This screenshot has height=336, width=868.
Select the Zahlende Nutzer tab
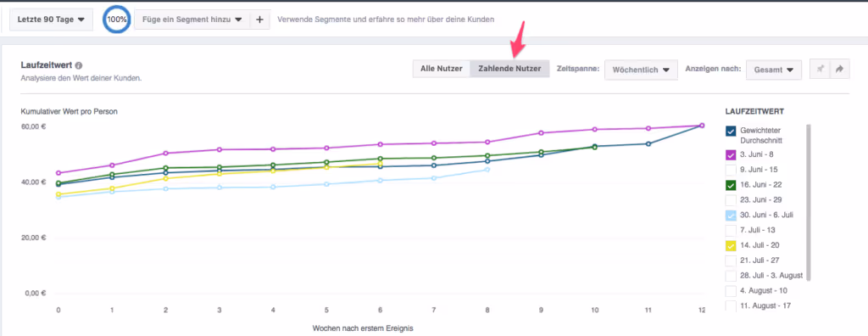point(509,70)
